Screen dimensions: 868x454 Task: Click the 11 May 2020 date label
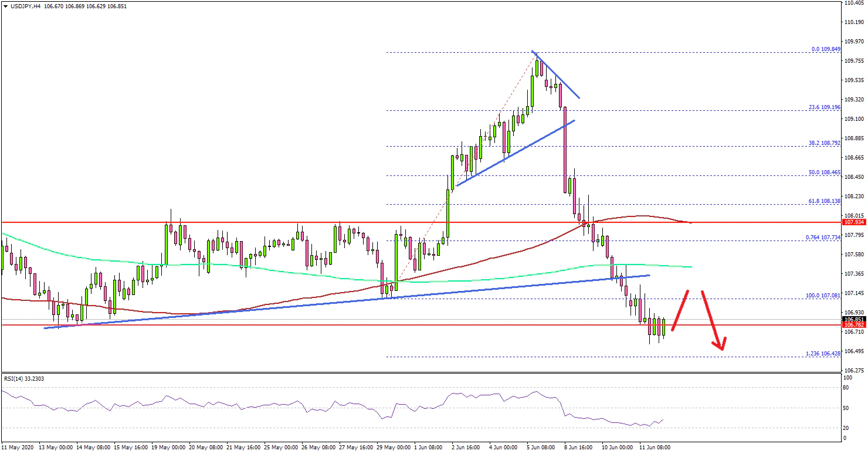(x=18, y=447)
